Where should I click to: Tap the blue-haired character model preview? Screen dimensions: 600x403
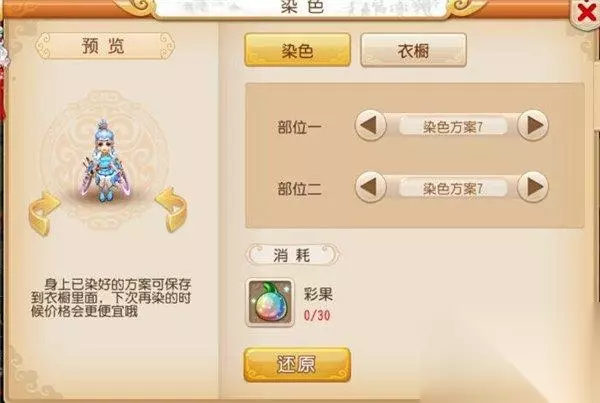[x=103, y=161]
